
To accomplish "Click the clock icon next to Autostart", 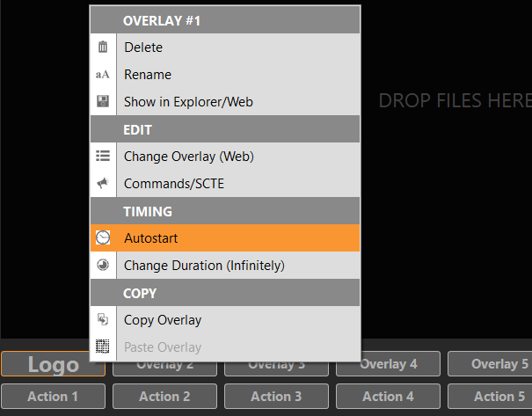I will [x=103, y=238].
